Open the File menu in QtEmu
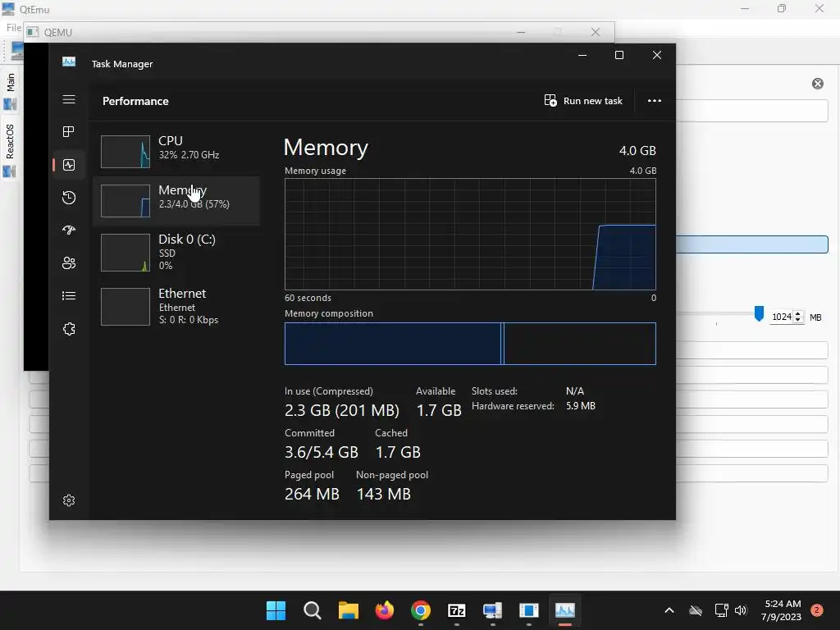This screenshot has width=840, height=630. click(x=13, y=28)
